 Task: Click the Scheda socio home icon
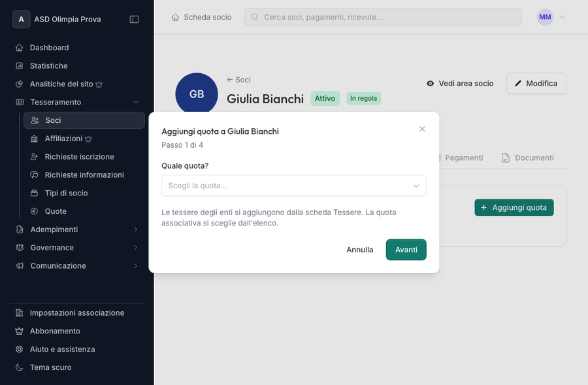coord(175,17)
